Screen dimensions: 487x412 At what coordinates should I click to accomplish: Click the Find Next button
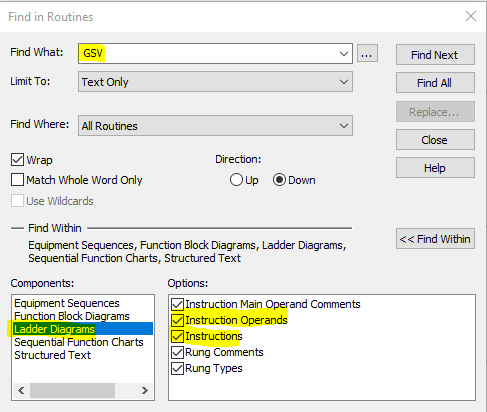[435, 55]
